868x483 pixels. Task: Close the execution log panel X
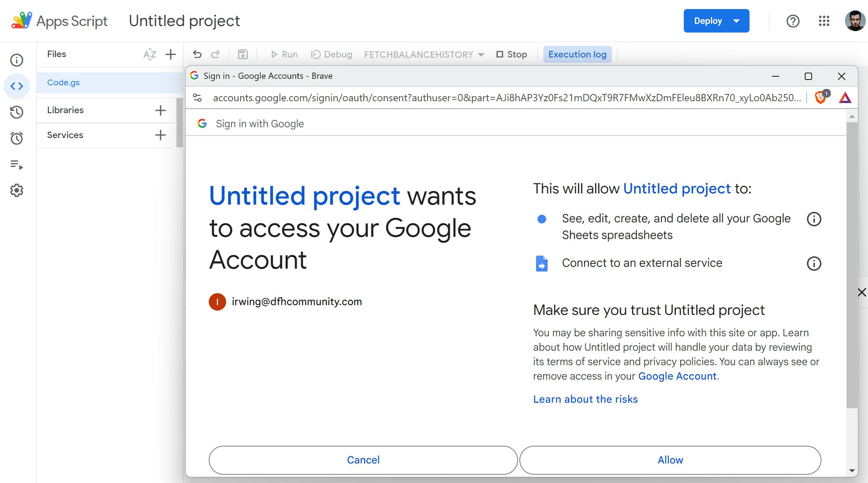coord(862,292)
